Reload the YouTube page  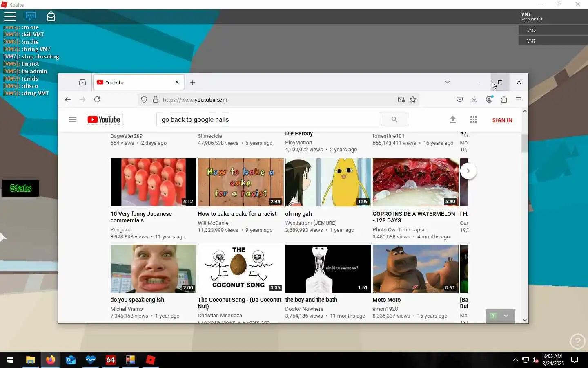click(x=97, y=99)
